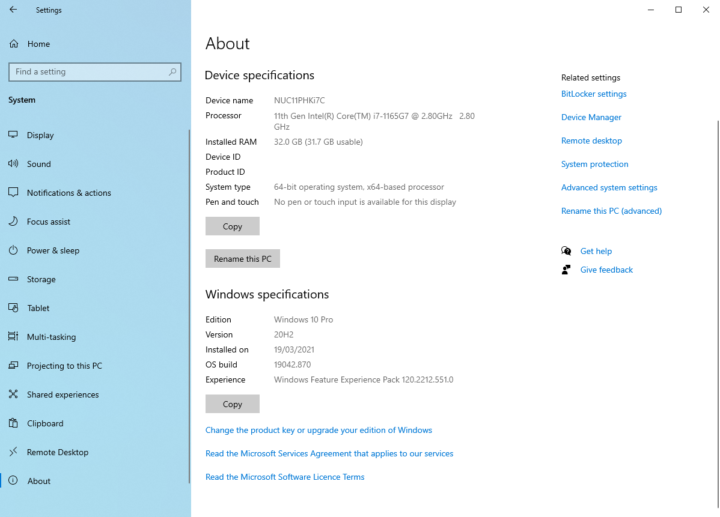The width and height of the screenshot is (720, 517).
Task: Click the Power & sleep icon
Action: (x=13, y=250)
